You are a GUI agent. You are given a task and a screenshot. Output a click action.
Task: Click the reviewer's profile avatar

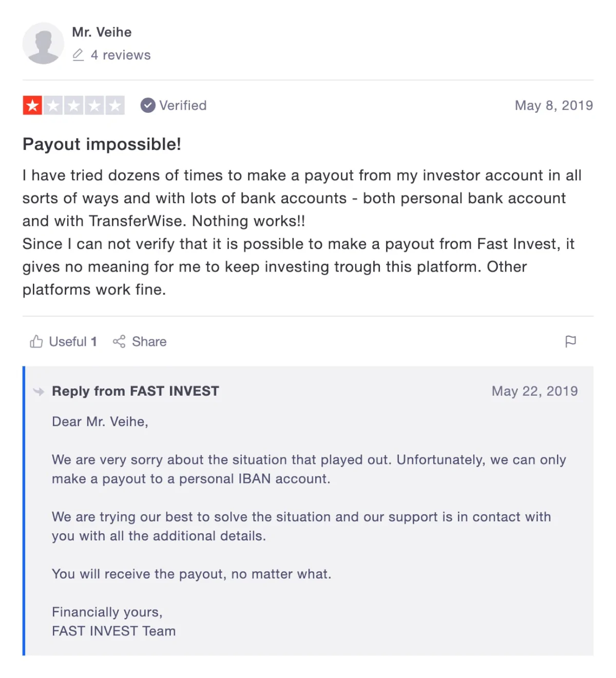tap(43, 43)
